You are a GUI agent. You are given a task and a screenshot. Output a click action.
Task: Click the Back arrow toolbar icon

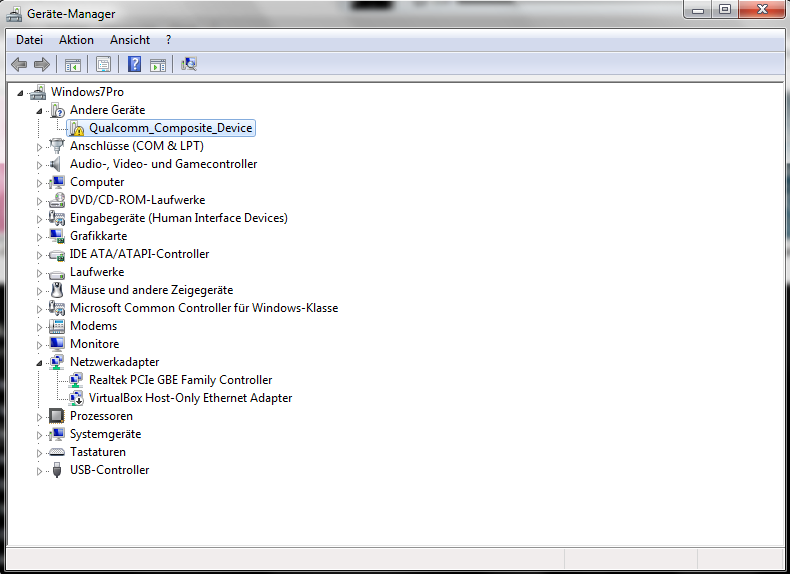pyautogui.click(x=19, y=65)
